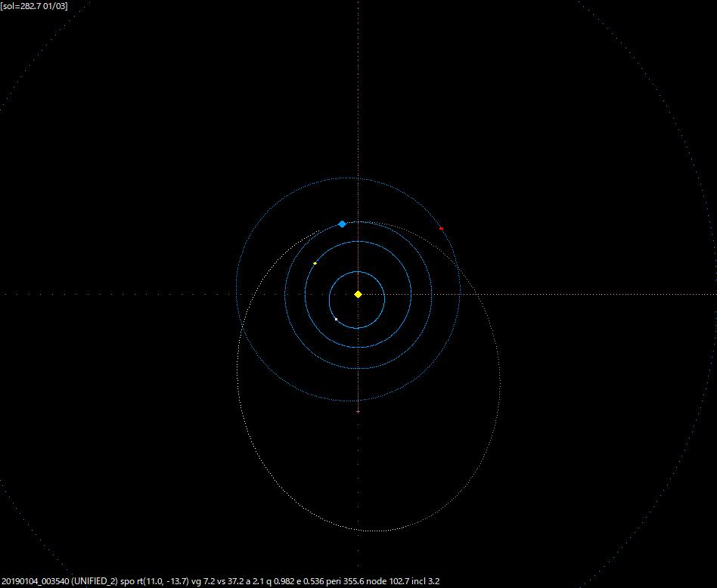Click the a 2.1 semi-major axis value
717x588 pixels.
tap(256, 581)
